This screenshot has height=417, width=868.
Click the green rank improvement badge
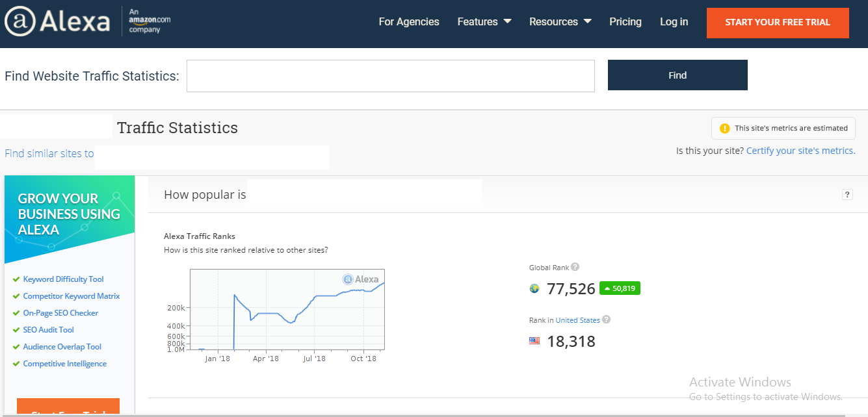tap(619, 288)
